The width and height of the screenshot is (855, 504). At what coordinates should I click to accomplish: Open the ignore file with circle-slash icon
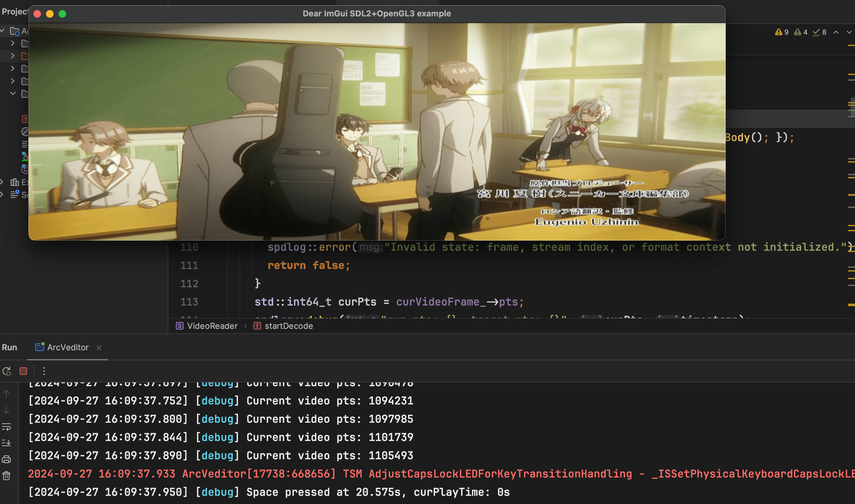[25, 131]
